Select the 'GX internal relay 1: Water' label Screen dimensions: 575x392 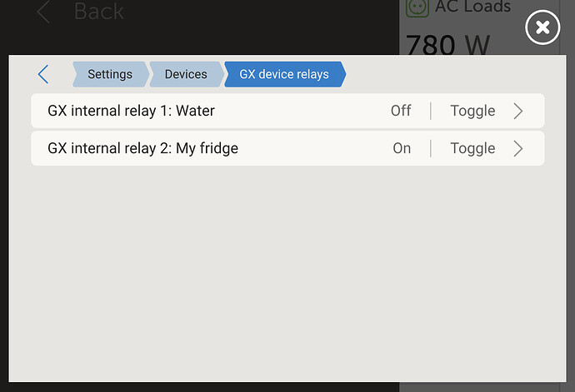[131, 111]
